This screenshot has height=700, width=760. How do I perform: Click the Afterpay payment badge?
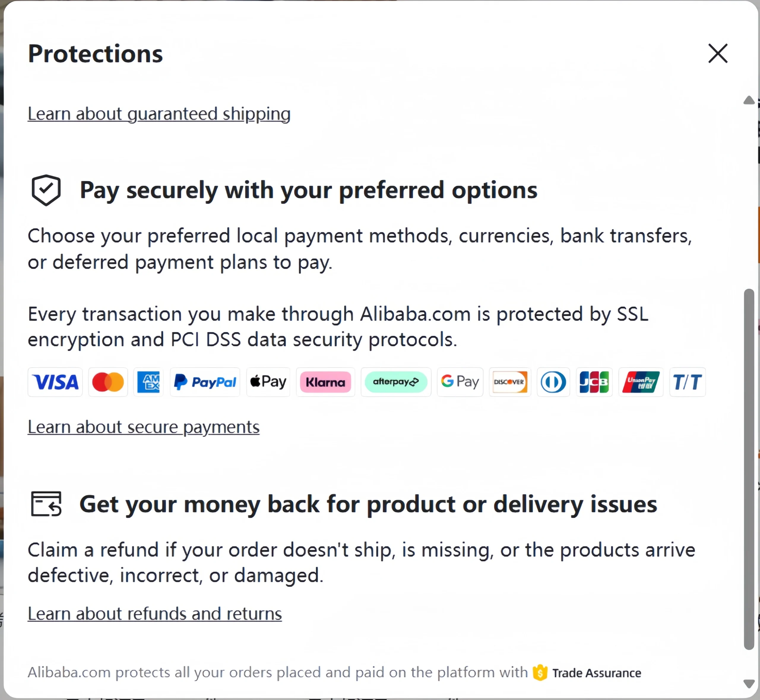pos(396,382)
